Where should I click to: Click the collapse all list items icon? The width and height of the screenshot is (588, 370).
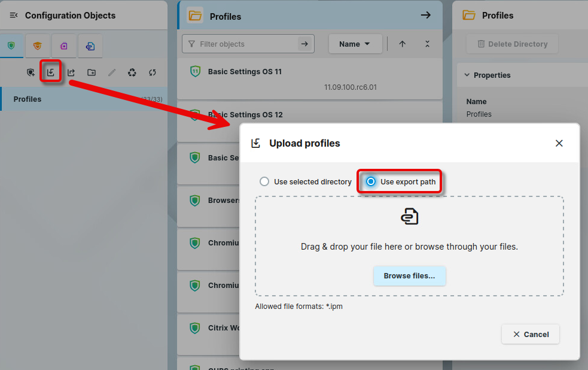click(x=427, y=44)
